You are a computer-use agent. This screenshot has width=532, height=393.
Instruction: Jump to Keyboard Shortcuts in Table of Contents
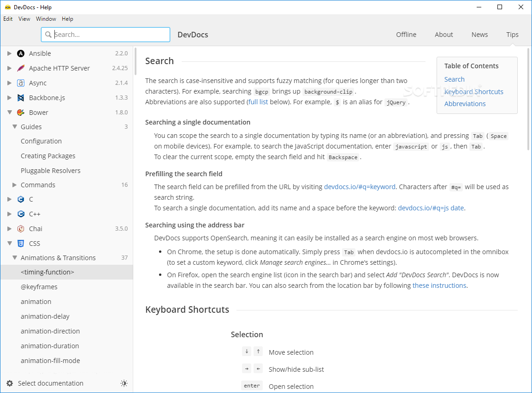click(x=473, y=92)
